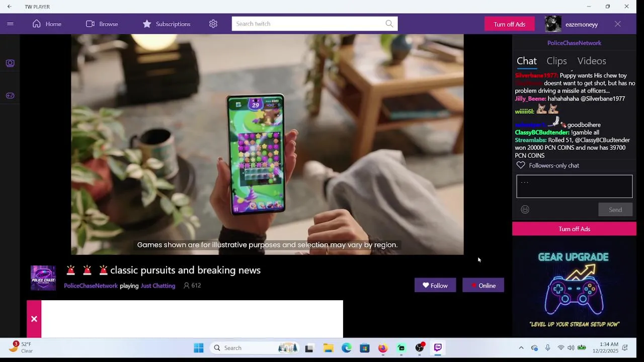The height and width of the screenshot is (362, 644).
Task: Open File Explorer from taskbar
Action: 328,348
